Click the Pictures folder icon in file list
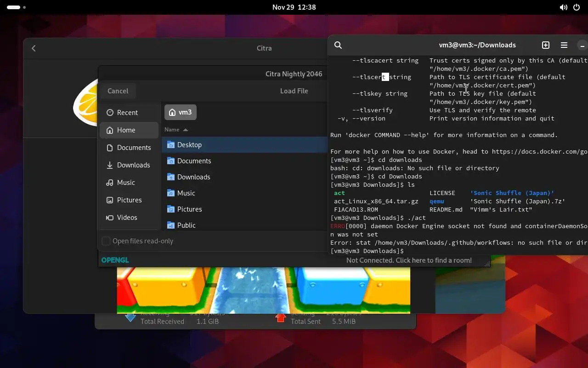This screenshot has width=588, height=368. (x=171, y=209)
